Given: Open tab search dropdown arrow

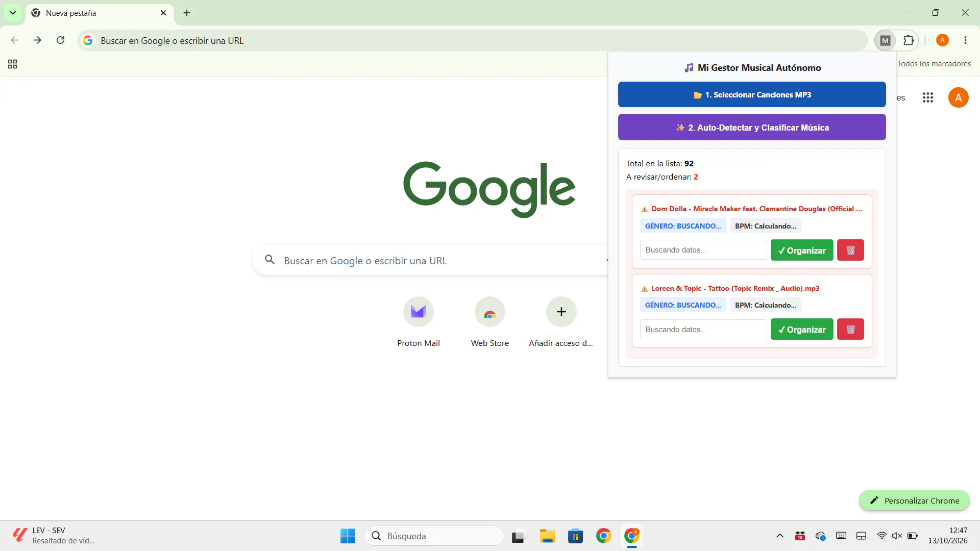Looking at the screenshot, I should point(13,13).
